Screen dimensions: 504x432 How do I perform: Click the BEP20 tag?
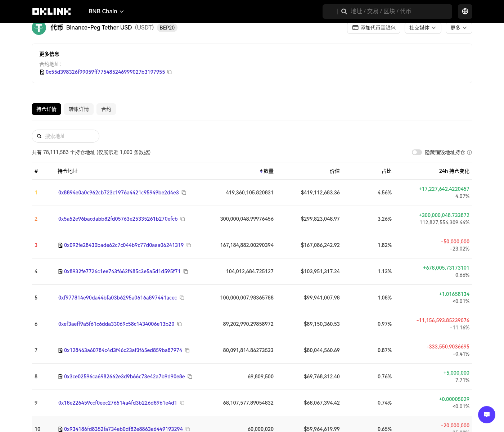[167, 28]
